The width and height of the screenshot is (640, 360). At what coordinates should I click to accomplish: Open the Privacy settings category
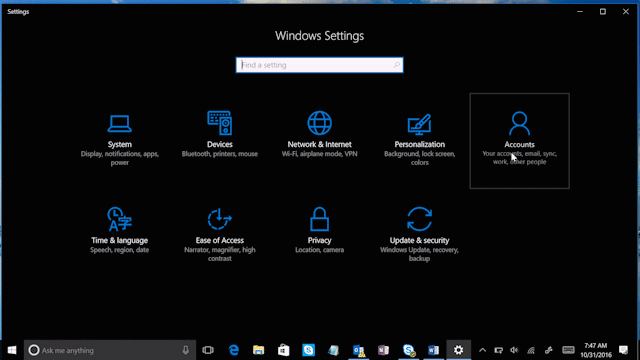click(320, 236)
